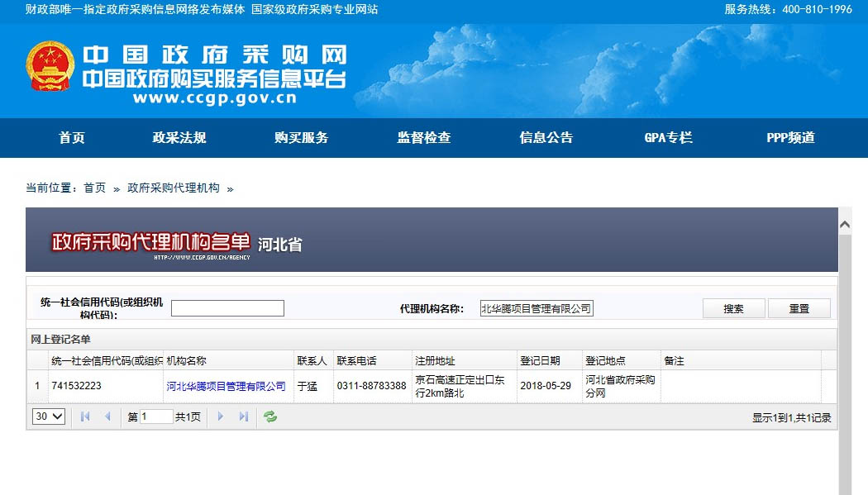Select date cell 2018-05-29

click(550, 386)
